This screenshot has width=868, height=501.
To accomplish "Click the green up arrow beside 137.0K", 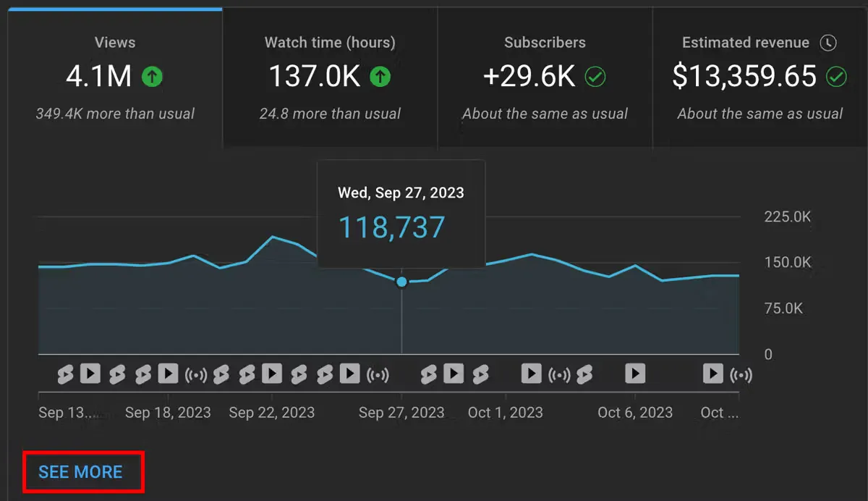I will [x=380, y=77].
